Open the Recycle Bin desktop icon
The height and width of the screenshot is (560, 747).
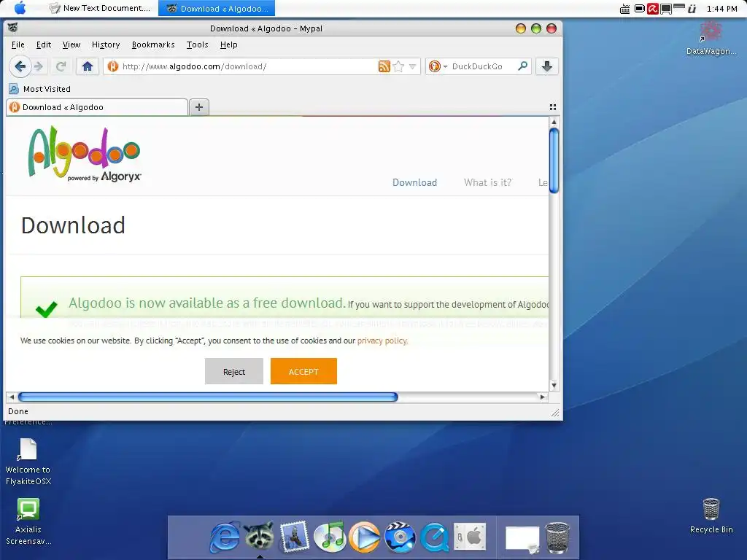click(x=711, y=516)
